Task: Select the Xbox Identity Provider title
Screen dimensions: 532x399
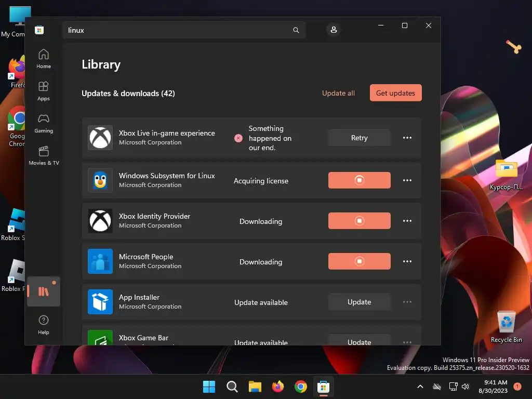Action: pos(154,216)
